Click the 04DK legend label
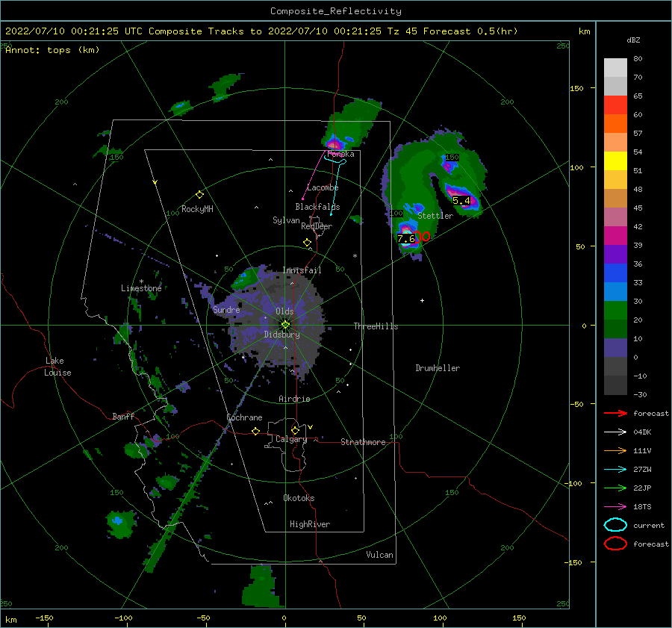The image size is (672, 628). click(642, 432)
